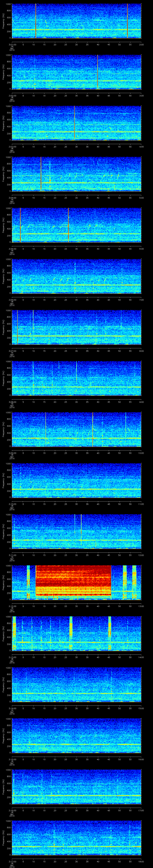Click the '3:12:00' start time label

[x=12, y=606]
